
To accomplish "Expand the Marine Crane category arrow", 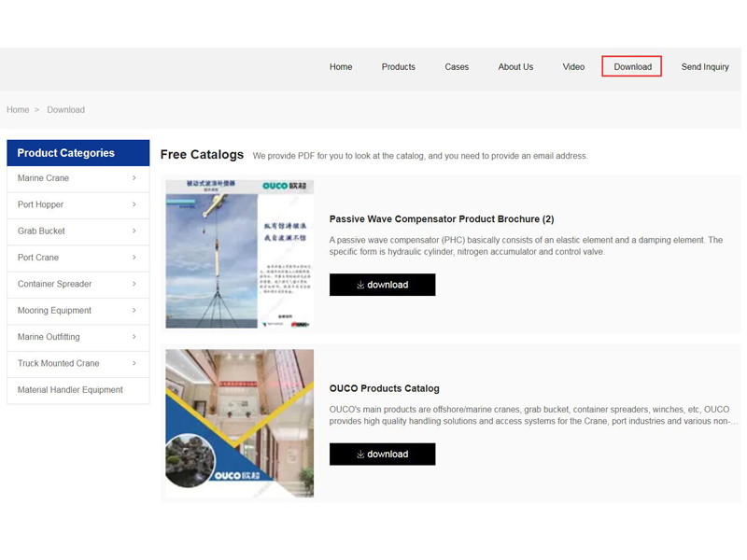I will (134, 178).
